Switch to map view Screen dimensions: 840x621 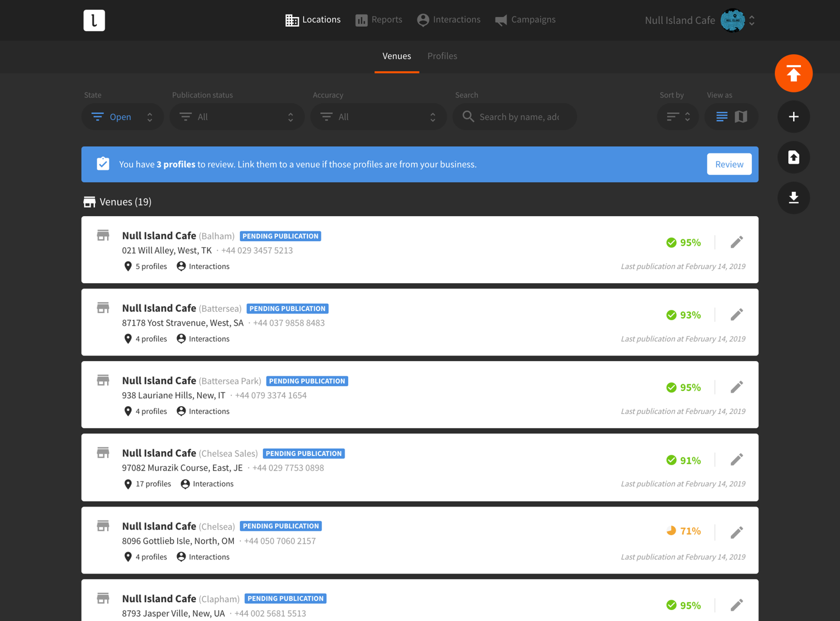[x=741, y=117]
